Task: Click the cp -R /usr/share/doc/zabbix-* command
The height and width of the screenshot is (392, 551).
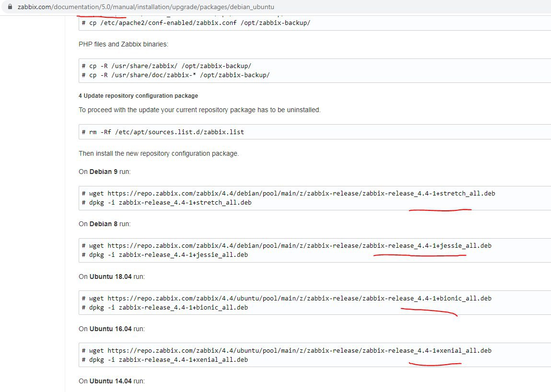Action: [176, 75]
